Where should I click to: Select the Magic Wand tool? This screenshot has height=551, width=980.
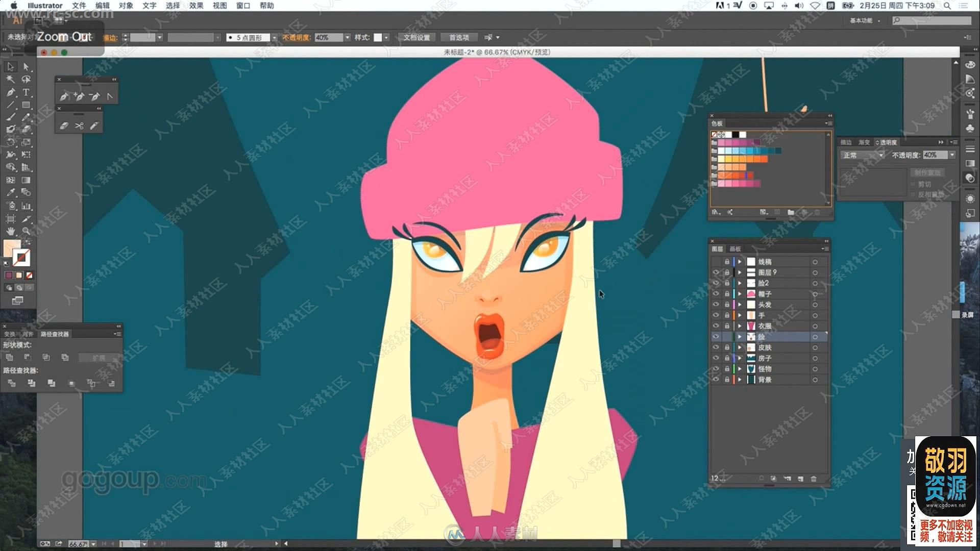[10, 80]
